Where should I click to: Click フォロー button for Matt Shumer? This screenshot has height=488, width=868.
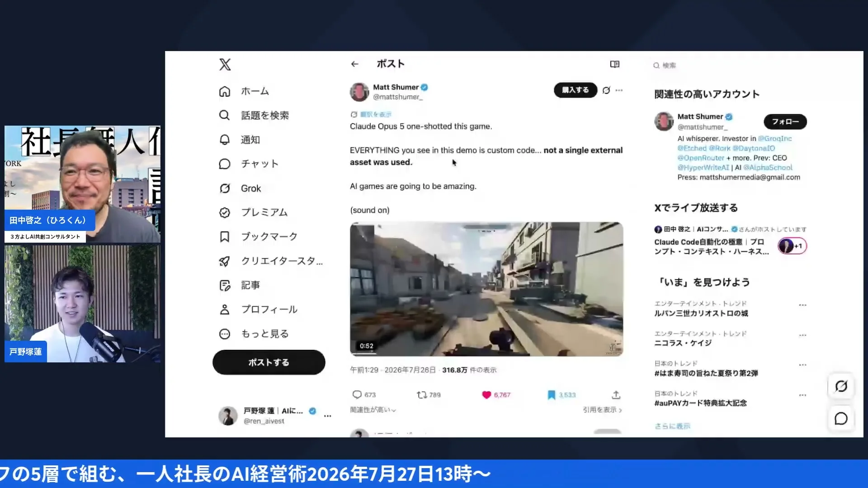785,122
